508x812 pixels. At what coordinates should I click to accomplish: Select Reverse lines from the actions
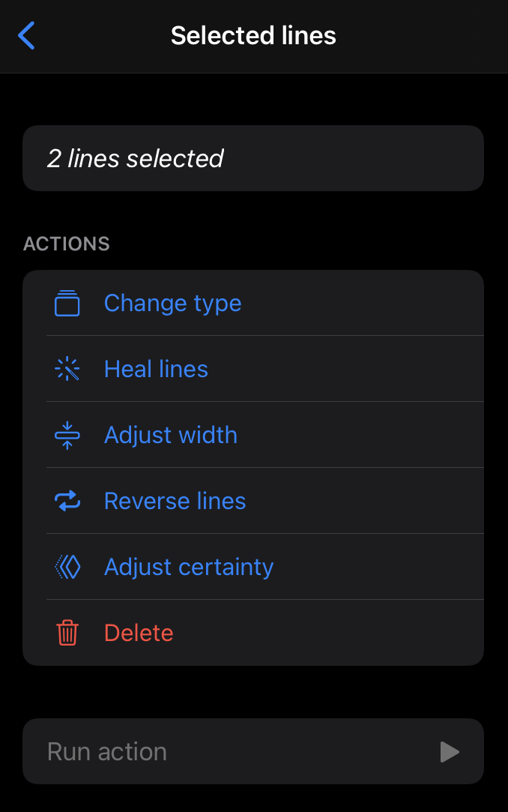point(175,501)
